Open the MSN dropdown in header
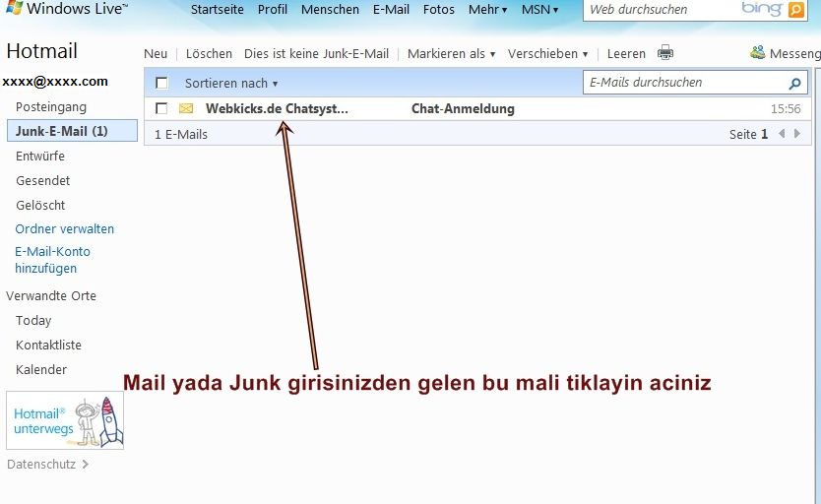Screen dimensions: 821x504 (539, 10)
